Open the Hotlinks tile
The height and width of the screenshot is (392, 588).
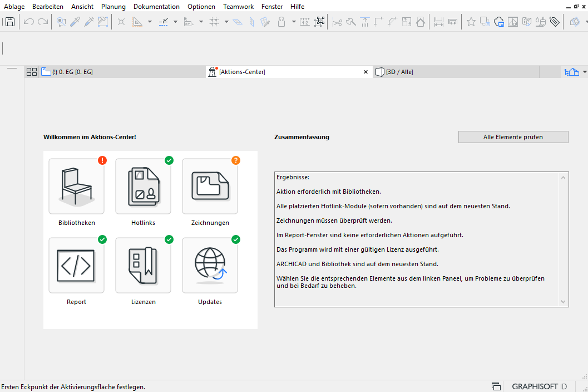pyautogui.click(x=144, y=186)
